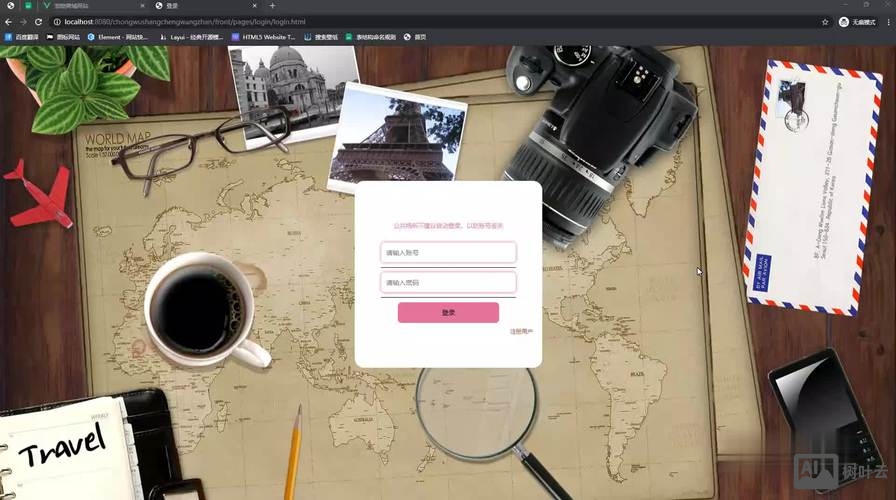Open the 首页 bookmark
896x500 pixels.
click(415, 37)
